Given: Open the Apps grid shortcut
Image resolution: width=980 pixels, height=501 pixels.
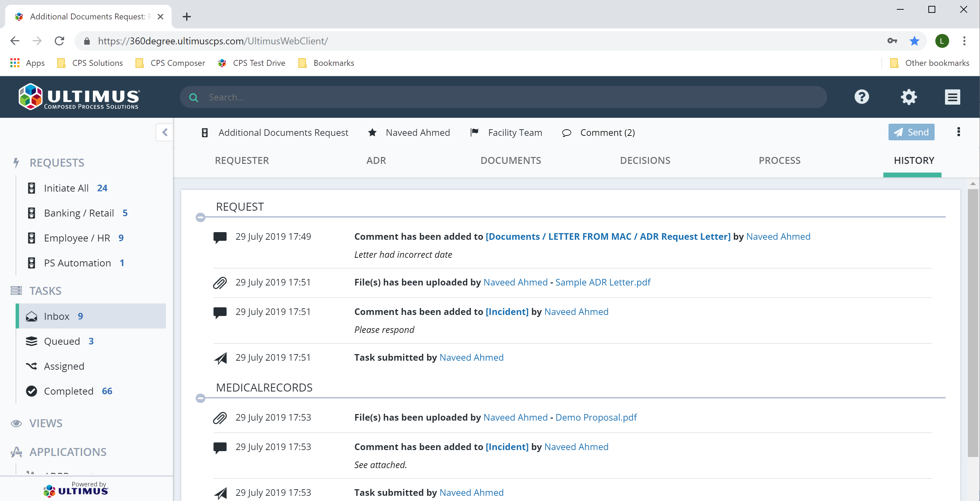Looking at the screenshot, I should [27, 63].
